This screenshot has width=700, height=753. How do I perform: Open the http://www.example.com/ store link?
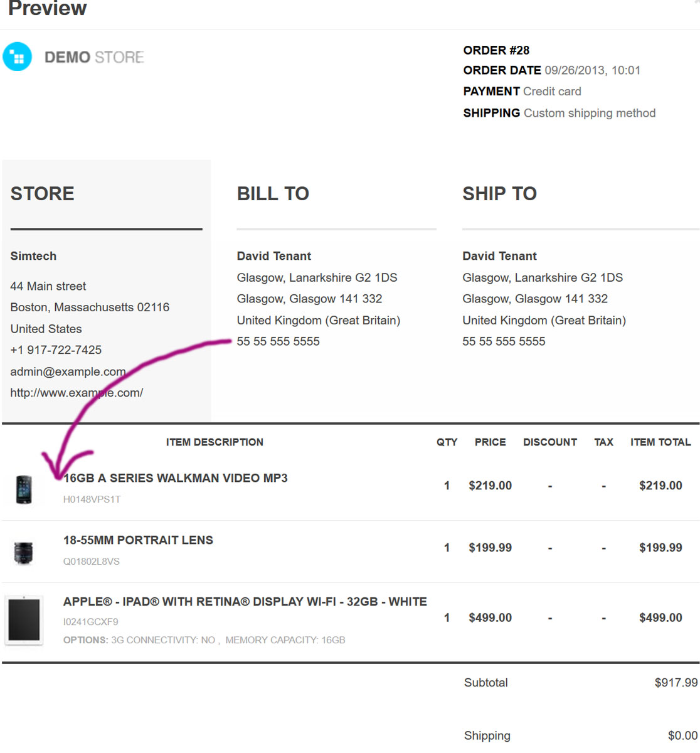[x=77, y=393]
